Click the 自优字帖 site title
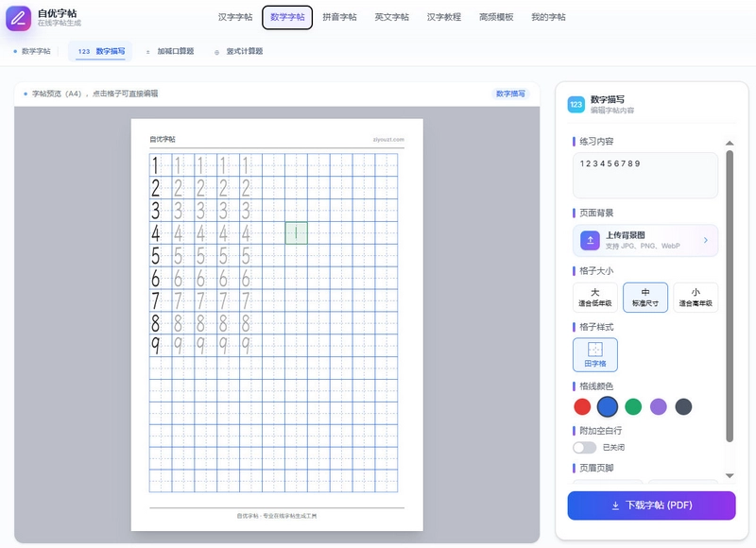This screenshot has height=548, width=756. [58, 13]
